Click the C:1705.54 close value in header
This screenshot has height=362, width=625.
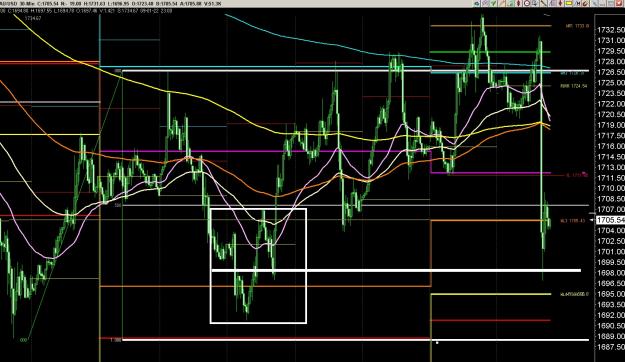click(49, 4)
